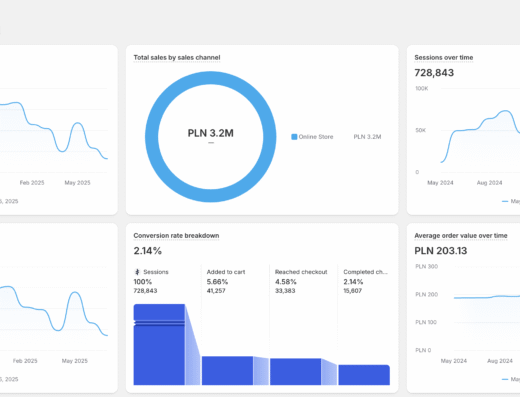The width and height of the screenshot is (520, 397).
Task: Open the Sessions over time report
Action: 444,57
